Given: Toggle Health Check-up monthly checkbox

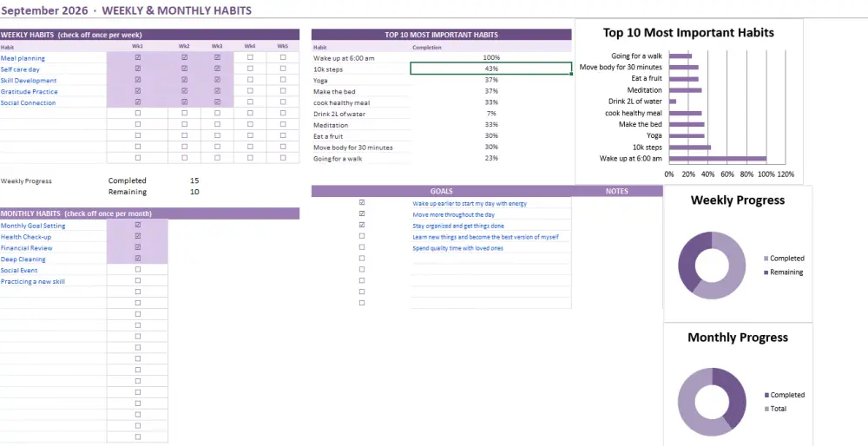Looking at the screenshot, I should point(138,236).
